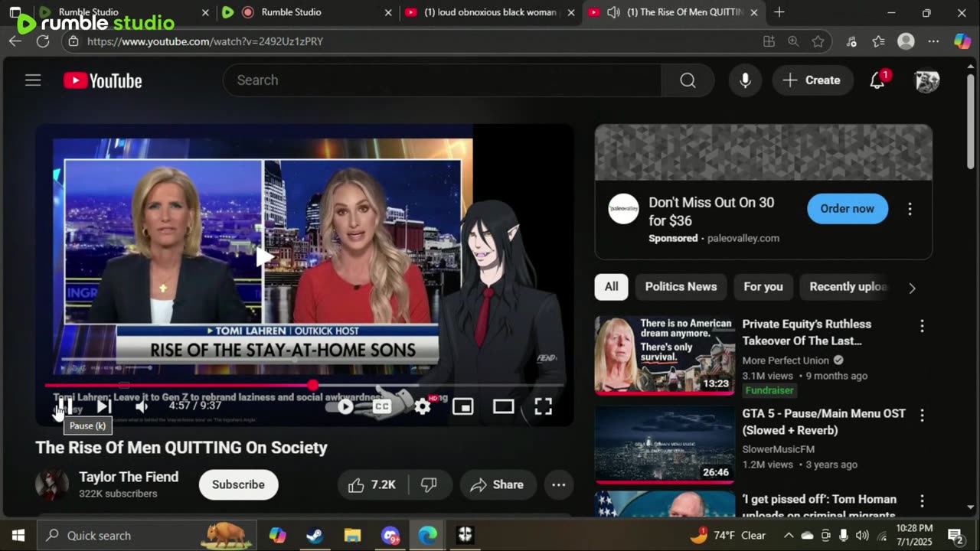The height and width of the screenshot is (551, 980).
Task: Open options for Private Equity's Ruthless Takeover video
Action: 922,326
